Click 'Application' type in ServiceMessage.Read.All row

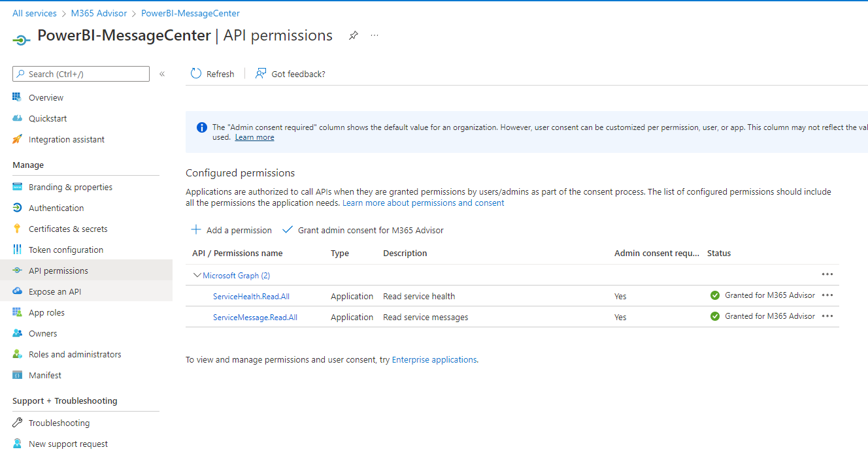click(x=352, y=317)
